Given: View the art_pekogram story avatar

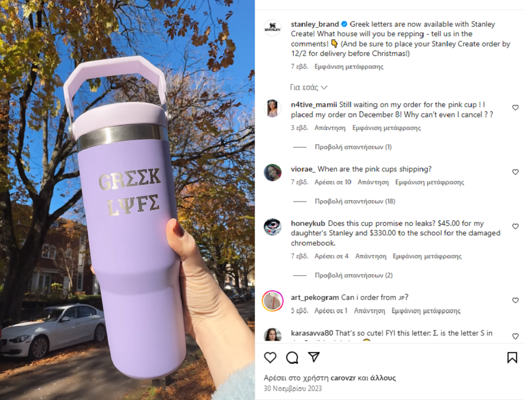Looking at the screenshot, I should point(272,301).
